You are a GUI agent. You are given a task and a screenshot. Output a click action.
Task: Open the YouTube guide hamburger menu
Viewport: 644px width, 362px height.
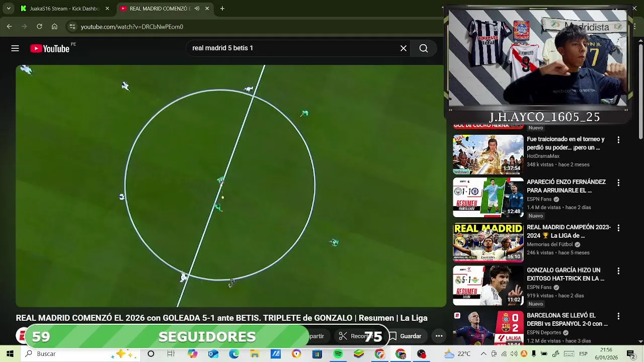pyautogui.click(x=15, y=48)
